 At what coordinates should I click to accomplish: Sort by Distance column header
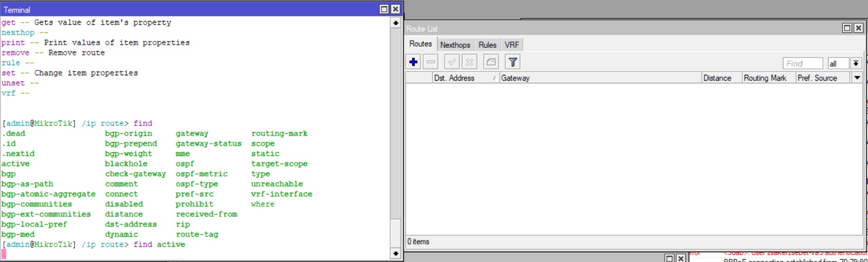click(722, 78)
